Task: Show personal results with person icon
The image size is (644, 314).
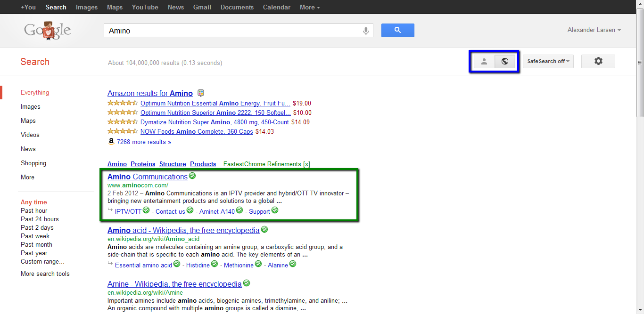Action: click(x=484, y=61)
